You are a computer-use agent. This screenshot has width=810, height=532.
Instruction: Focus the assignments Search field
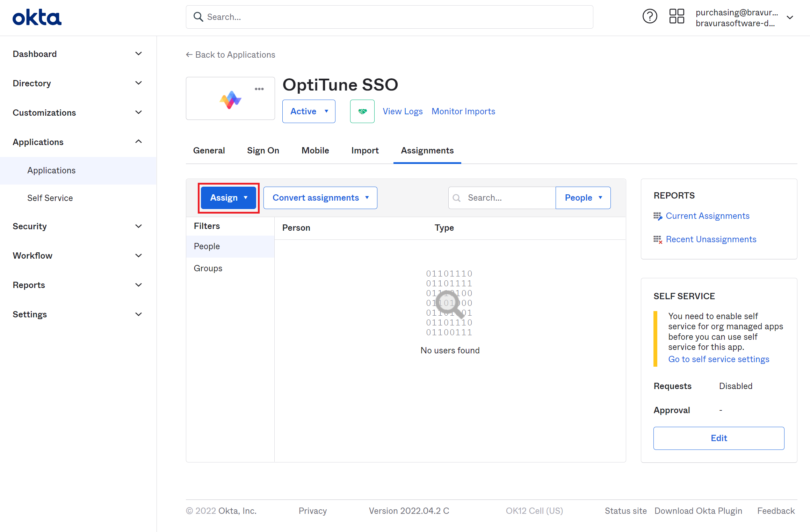click(x=502, y=198)
